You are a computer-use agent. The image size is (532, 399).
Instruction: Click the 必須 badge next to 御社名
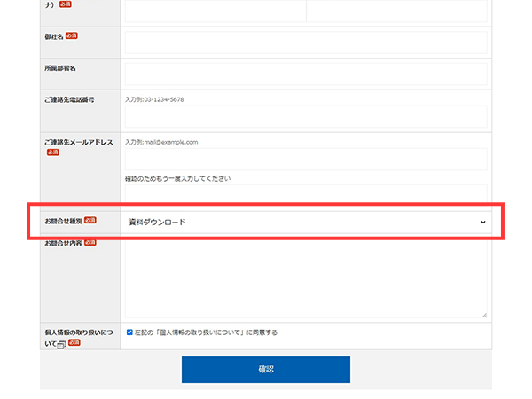[72, 36]
